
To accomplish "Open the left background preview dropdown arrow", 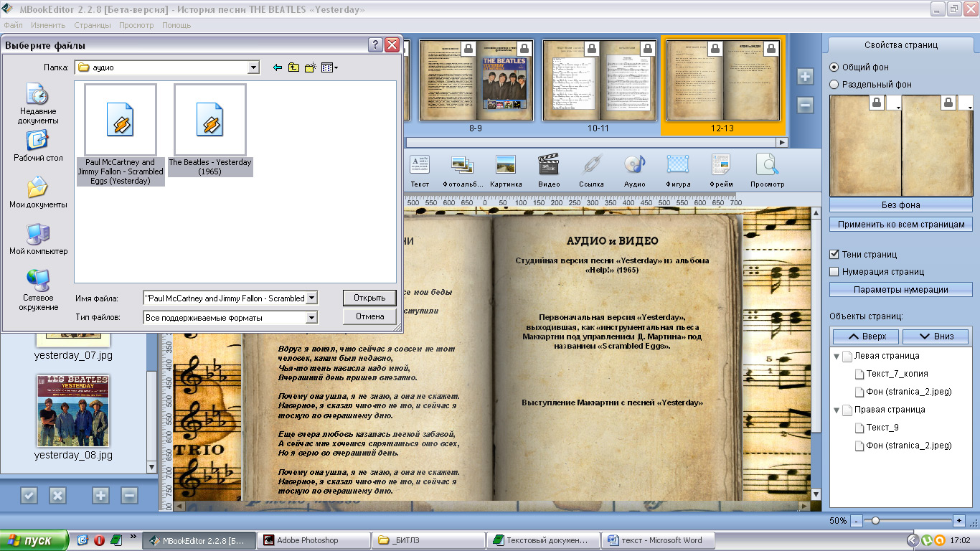I will pyautogui.click(x=893, y=104).
